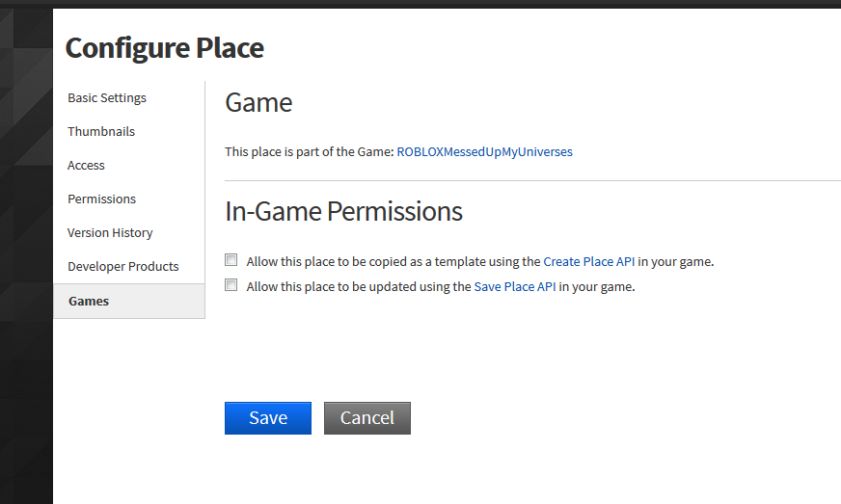Select the Games tab in sidebar
The image size is (841, 504).
tap(128, 302)
